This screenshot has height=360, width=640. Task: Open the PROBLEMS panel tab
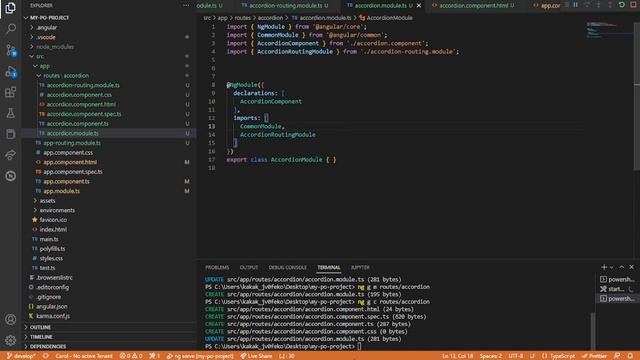(217, 267)
